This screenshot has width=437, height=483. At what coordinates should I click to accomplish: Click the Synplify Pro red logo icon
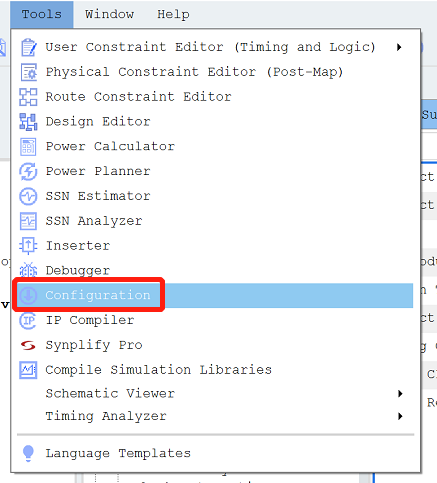[28, 345]
